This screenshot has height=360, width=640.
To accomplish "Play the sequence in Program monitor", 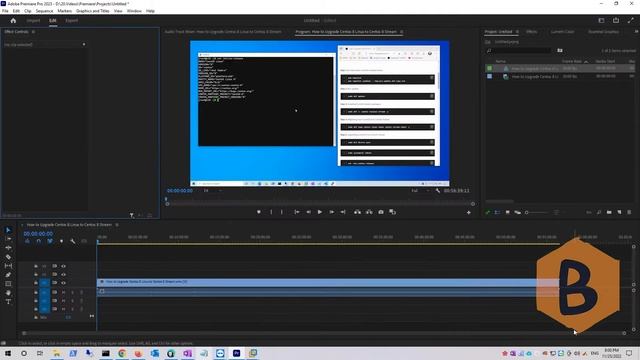I will (x=320, y=212).
